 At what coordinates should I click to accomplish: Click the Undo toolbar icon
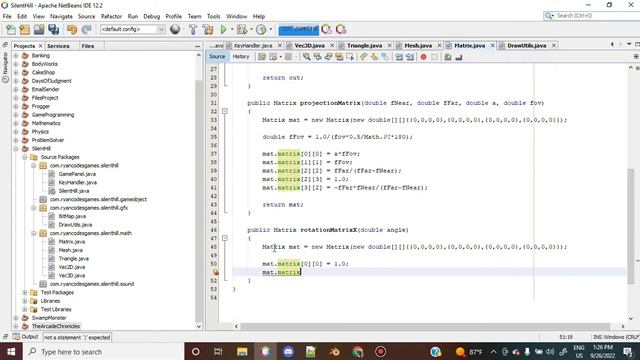coord(72,29)
